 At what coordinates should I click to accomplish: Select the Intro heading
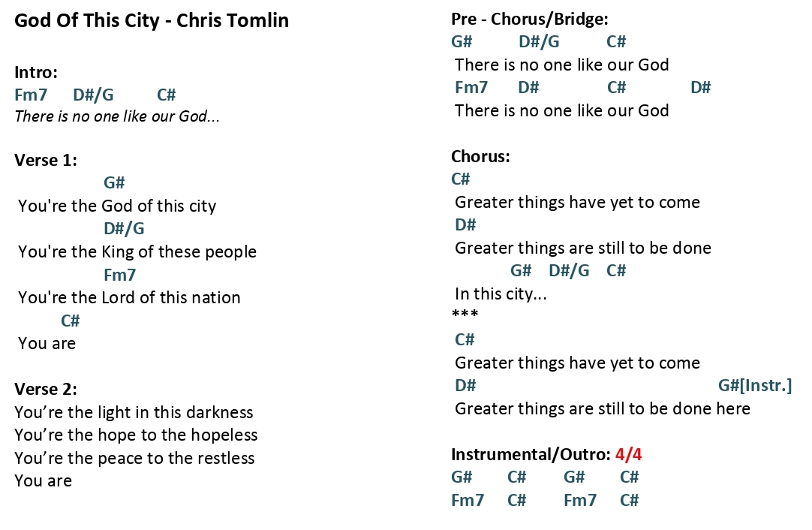click(x=36, y=72)
